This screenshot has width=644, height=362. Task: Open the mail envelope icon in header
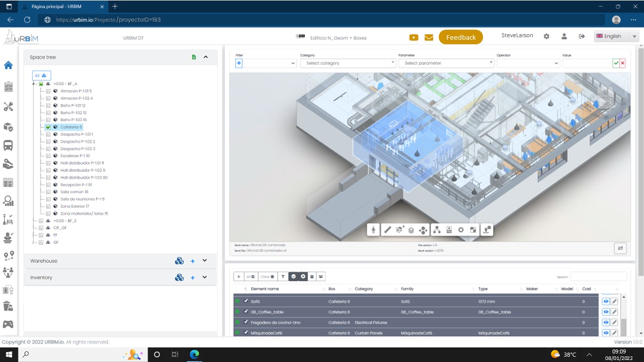[x=429, y=37]
